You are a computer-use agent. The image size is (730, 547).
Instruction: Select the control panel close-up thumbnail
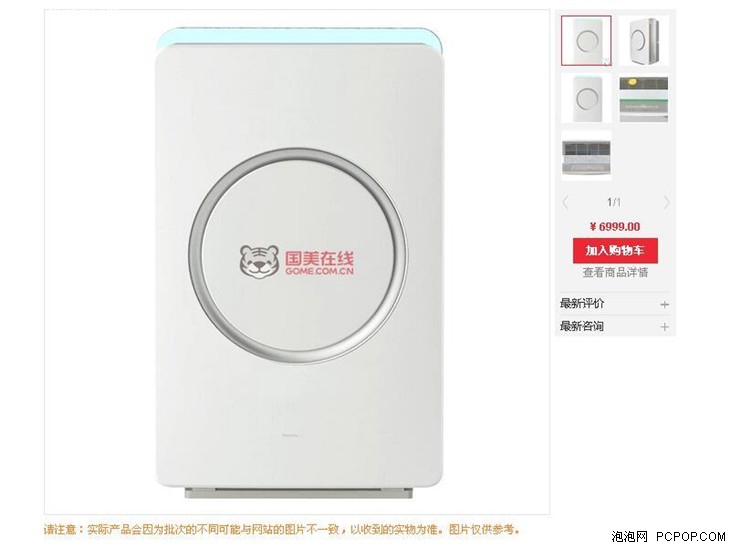coord(643,99)
